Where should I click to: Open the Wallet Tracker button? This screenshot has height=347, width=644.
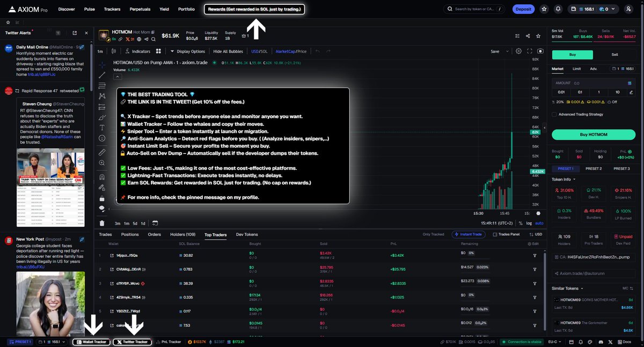click(91, 342)
